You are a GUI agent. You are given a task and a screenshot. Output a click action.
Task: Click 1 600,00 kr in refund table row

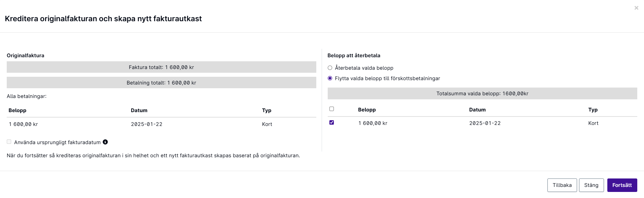pos(373,123)
